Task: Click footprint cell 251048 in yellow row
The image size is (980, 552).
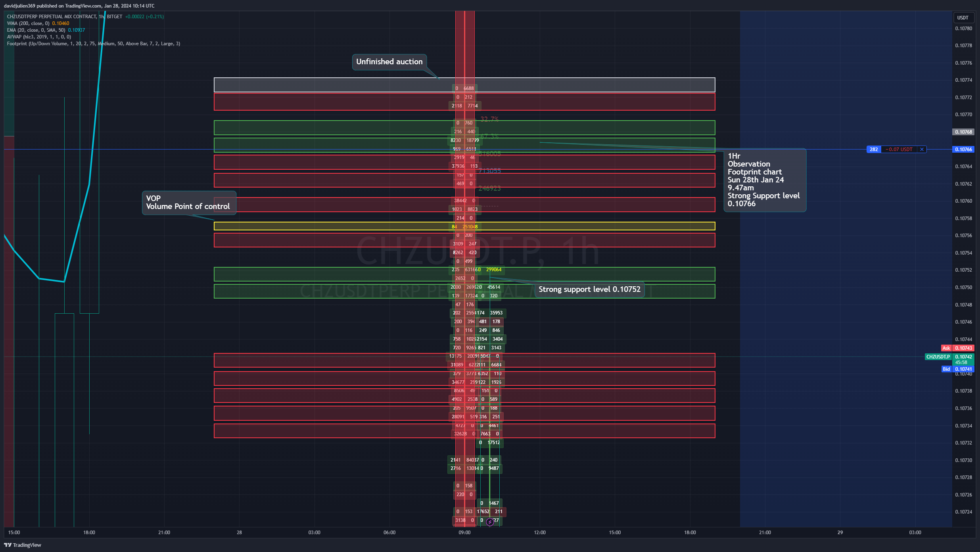Action: [470, 227]
